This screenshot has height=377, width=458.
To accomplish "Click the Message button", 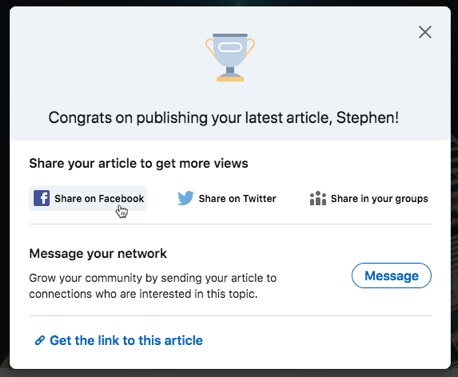I will tap(391, 276).
